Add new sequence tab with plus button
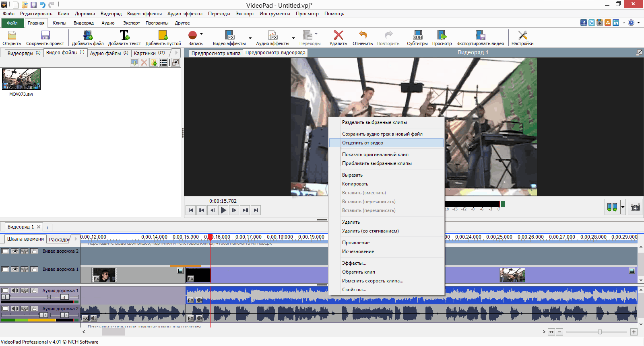The height and width of the screenshot is (346, 644). [47, 228]
